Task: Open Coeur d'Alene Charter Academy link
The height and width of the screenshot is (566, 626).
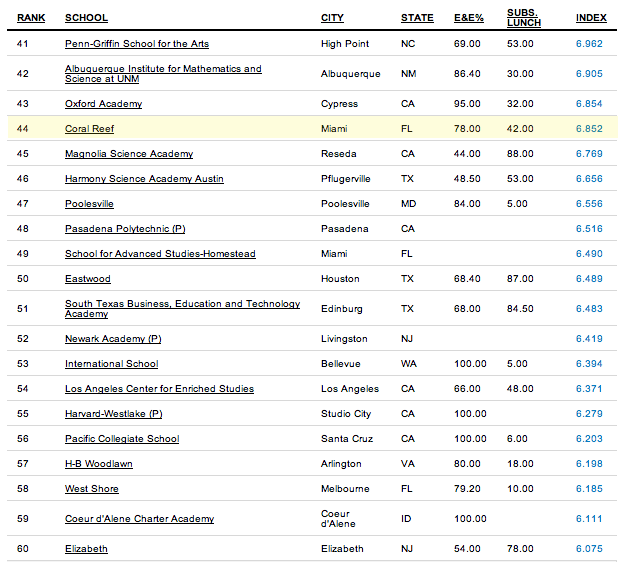Action: click(139, 519)
